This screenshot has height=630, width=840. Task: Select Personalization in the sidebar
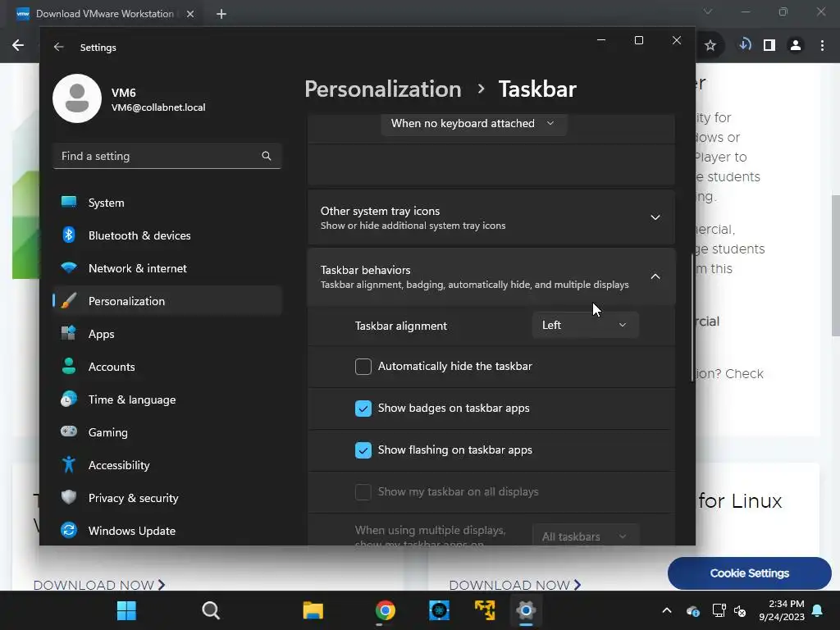point(167,300)
